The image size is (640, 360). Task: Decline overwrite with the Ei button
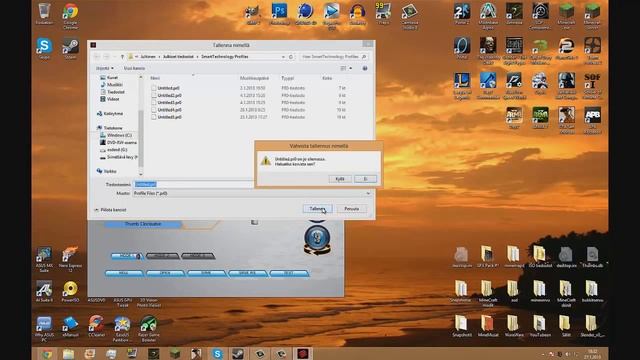pyautogui.click(x=365, y=179)
